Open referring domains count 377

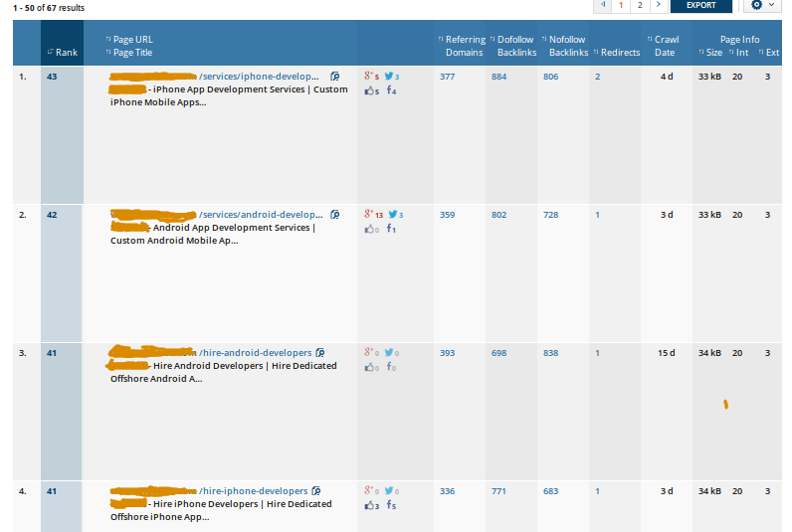tap(447, 77)
